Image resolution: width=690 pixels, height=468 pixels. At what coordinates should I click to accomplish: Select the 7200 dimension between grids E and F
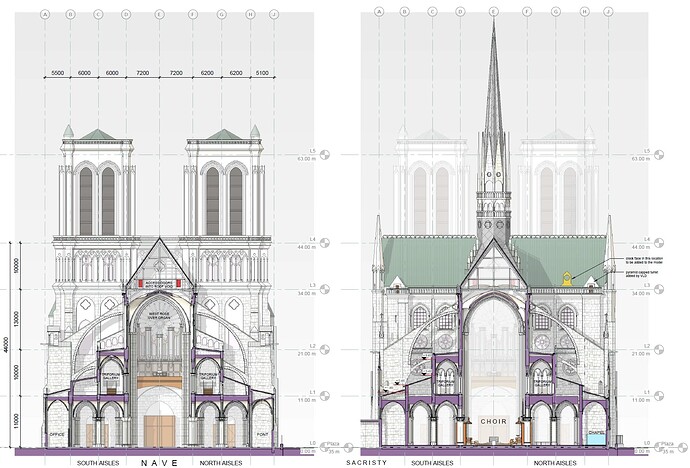tap(176, 73)
